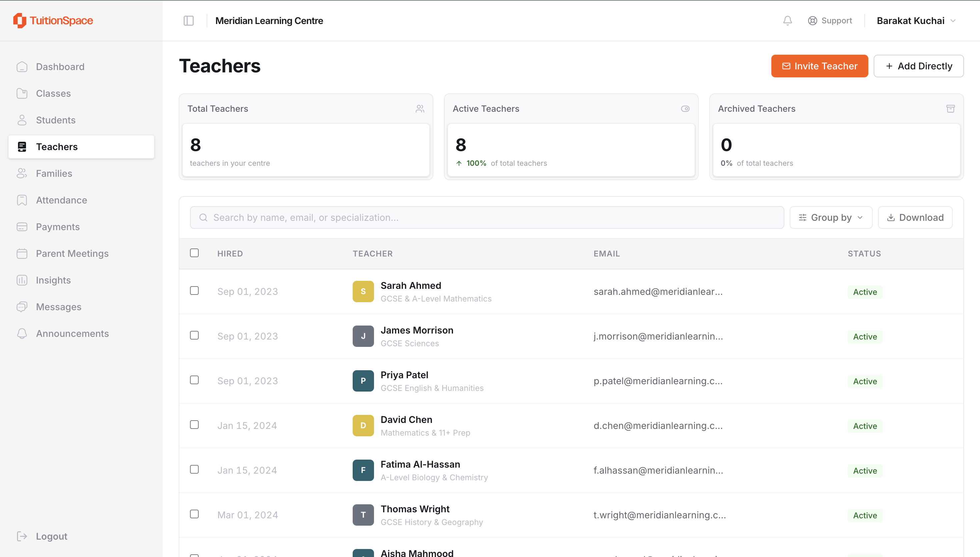980x557 pixels.
Task: Click David Chen's D avatar
Action: point(363,425)
